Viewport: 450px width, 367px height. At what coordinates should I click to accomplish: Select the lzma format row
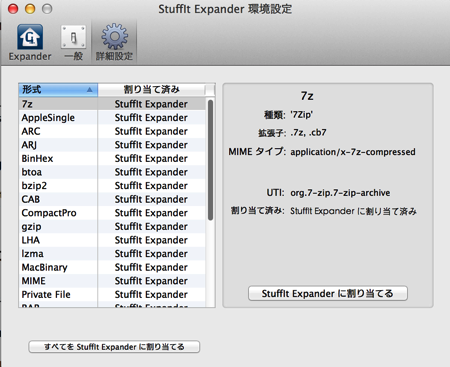112,254
